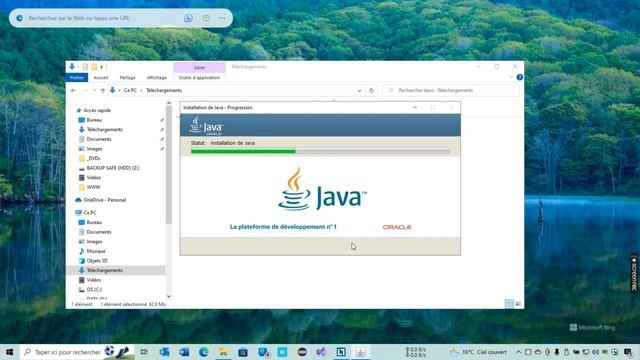Viewport: 640px width, 360px height.
Task: Open weather widget 16°C Ciel couvert
Action: coord(478,352)
